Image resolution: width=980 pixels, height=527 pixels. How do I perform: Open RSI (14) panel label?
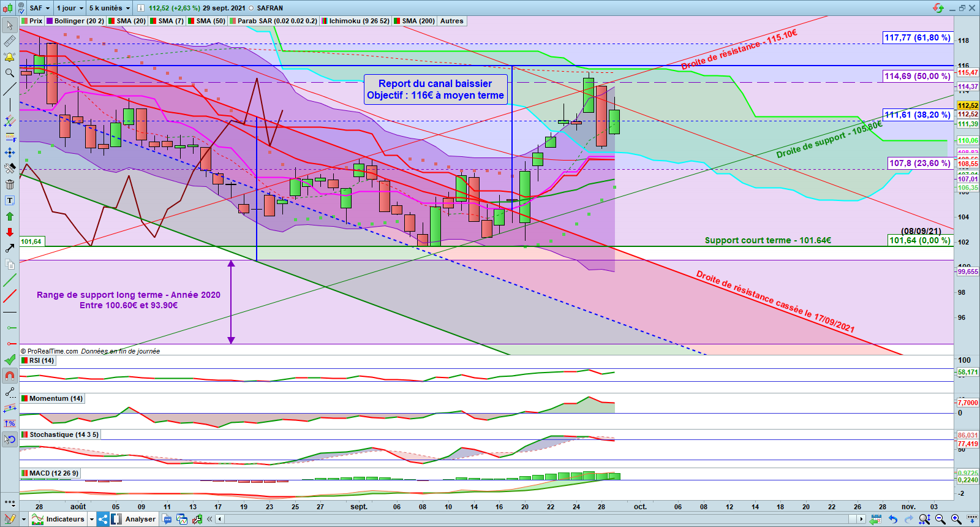(x=38, y=360)
